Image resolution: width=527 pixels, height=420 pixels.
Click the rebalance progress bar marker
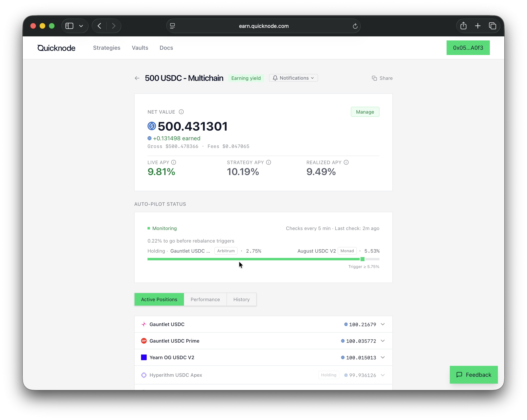[x=363, y=259]
